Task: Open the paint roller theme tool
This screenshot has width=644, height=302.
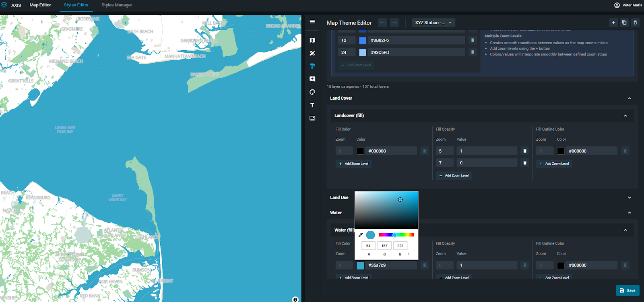Action: pos(312,66)
